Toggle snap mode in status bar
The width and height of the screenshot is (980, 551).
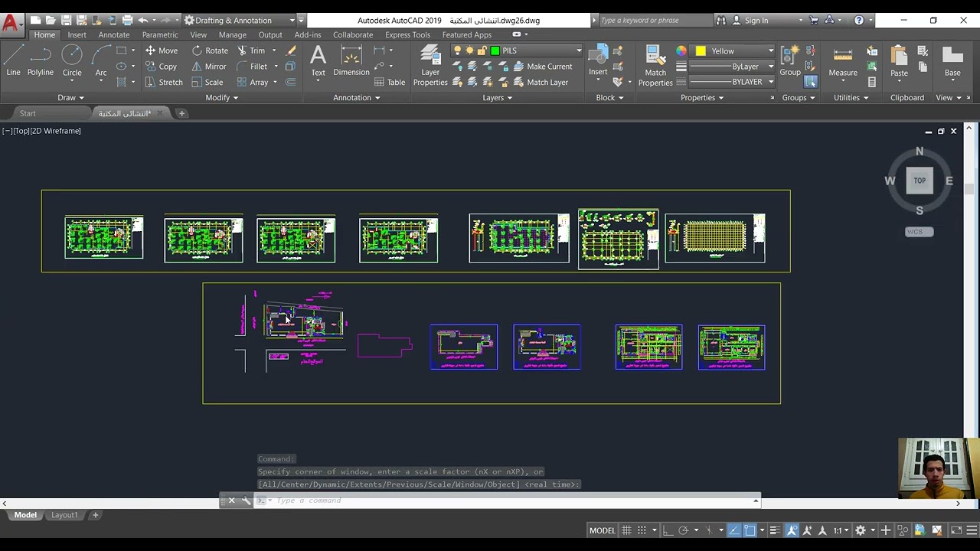tap(643, 530)
